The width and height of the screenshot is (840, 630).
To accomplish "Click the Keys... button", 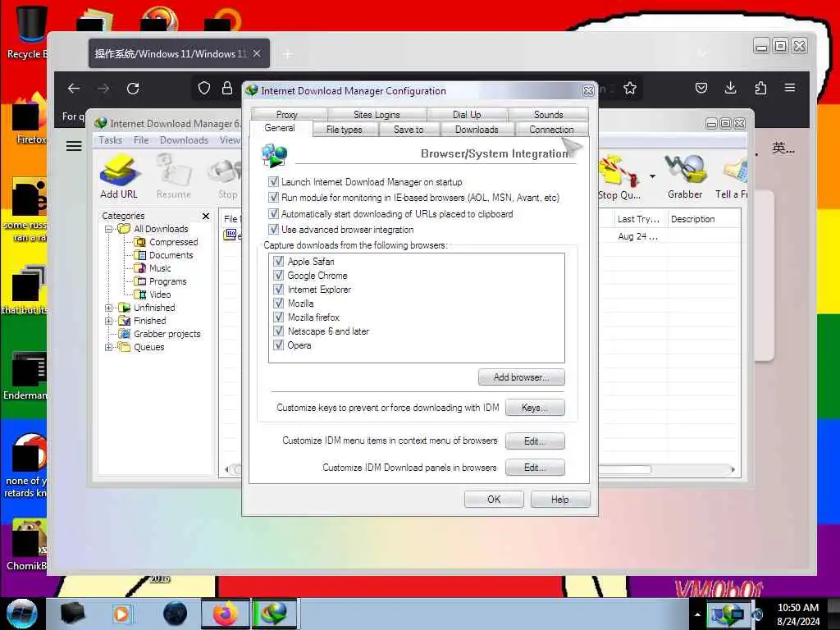I will click(535, 407).
